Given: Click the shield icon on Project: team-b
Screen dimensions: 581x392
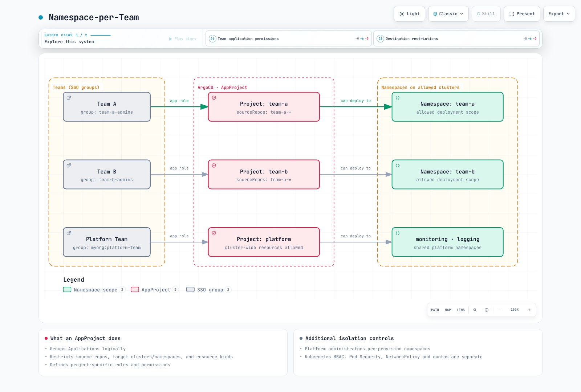Looking at the screenshot, I should point(214,166).
